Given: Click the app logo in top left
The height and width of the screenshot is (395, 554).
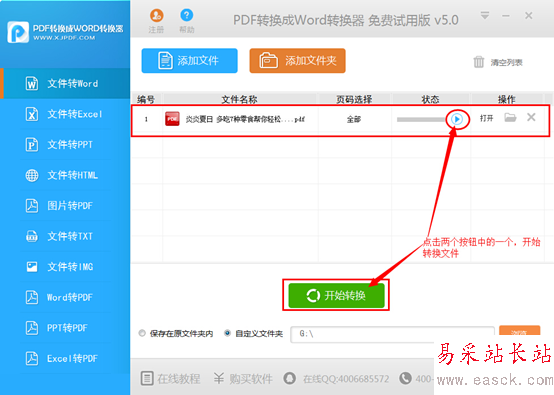Looking at the screenshot, I should (18, 32).
